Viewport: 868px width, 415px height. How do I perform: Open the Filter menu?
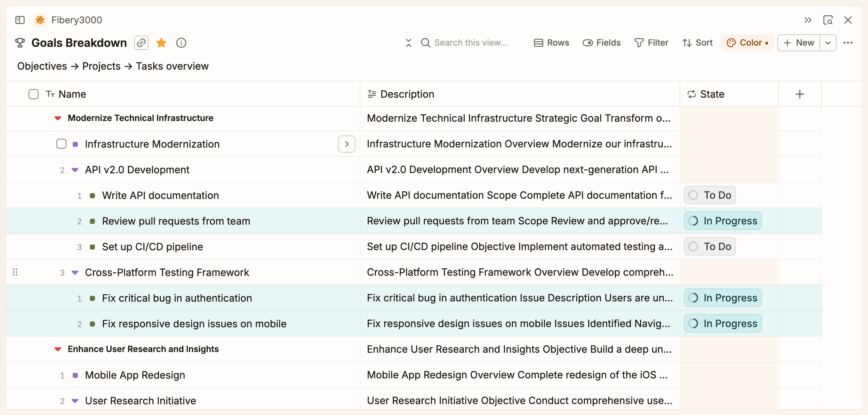(x=651, y=43)
